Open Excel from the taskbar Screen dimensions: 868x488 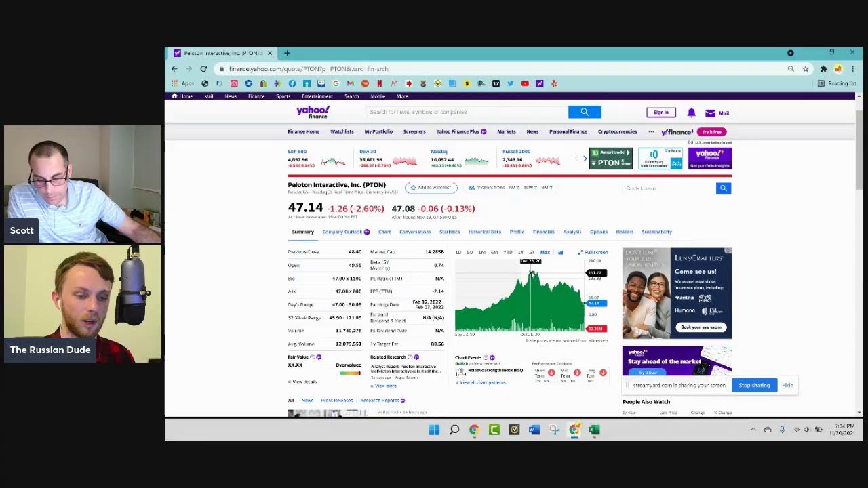[x=594, y=430]
